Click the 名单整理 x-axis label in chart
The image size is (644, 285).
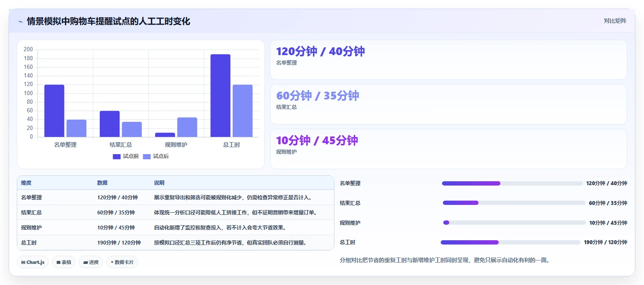[x=65, y=145]
